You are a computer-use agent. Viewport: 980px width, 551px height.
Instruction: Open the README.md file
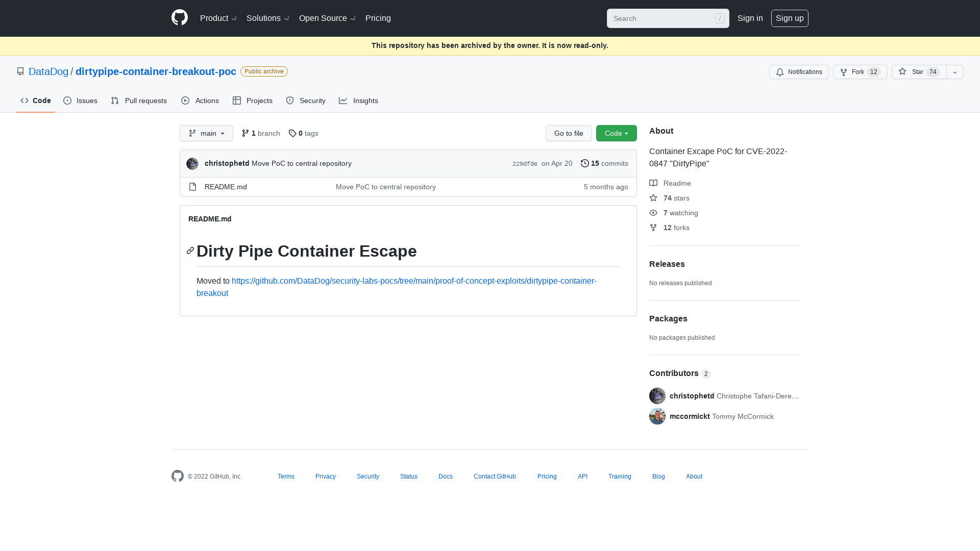(x=226, y=187)
